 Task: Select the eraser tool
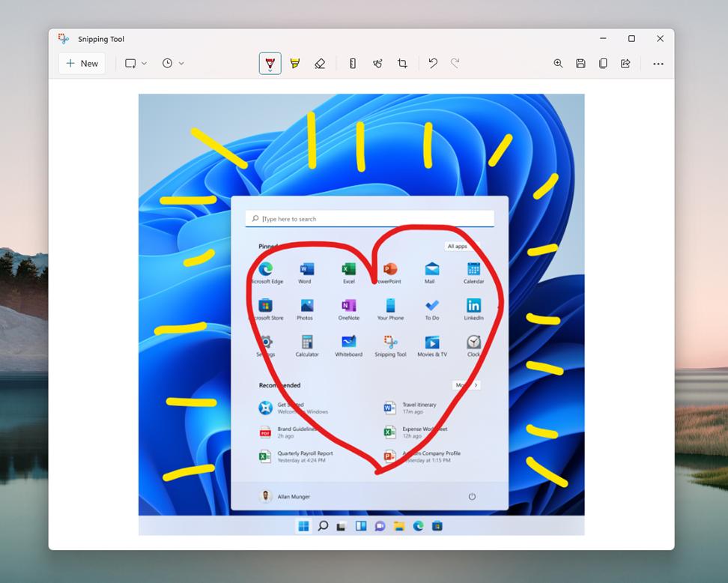point(320,63)
